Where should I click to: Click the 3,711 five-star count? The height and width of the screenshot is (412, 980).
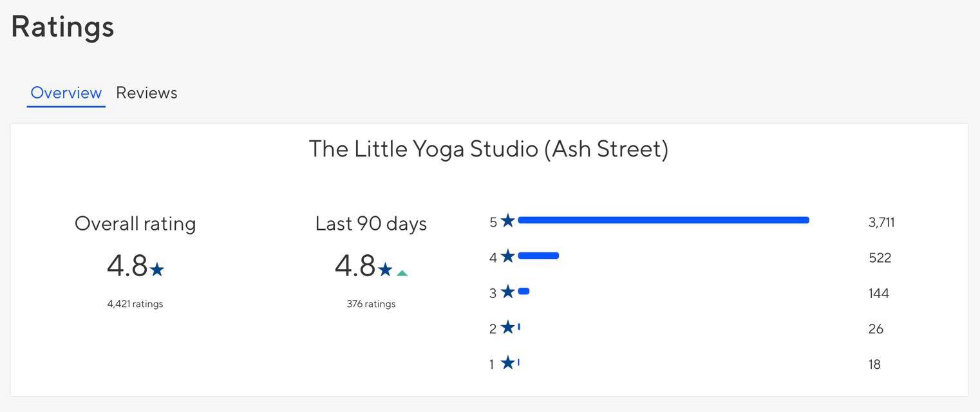coord(881,223)
